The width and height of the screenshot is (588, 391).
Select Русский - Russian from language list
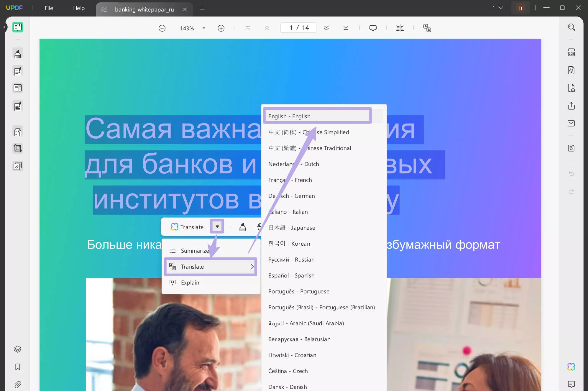click(x=291, y=259)
